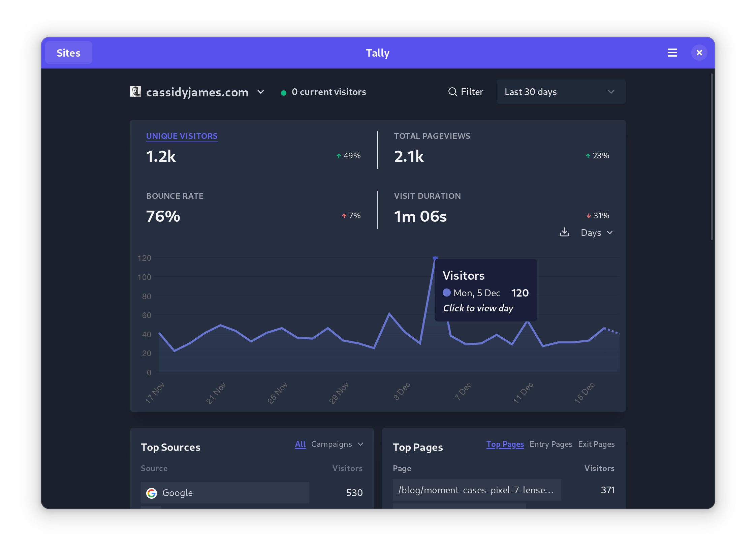Screen dimensions: 756x554
Task: Click the Sites button
Action: point(68,53)
